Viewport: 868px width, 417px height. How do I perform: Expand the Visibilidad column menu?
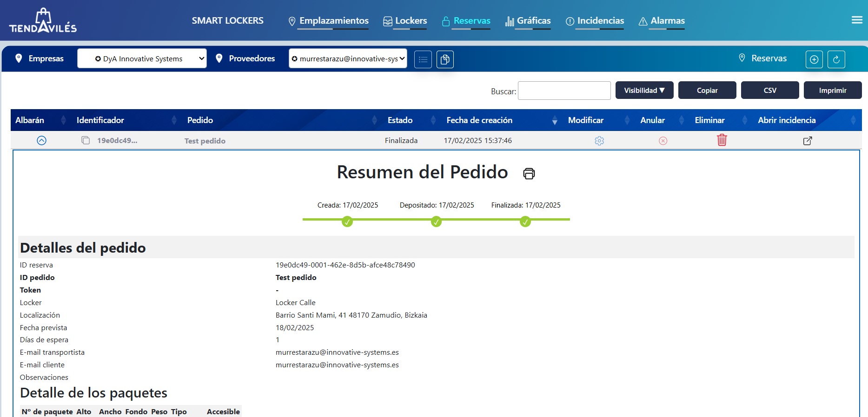coord(644,91)
